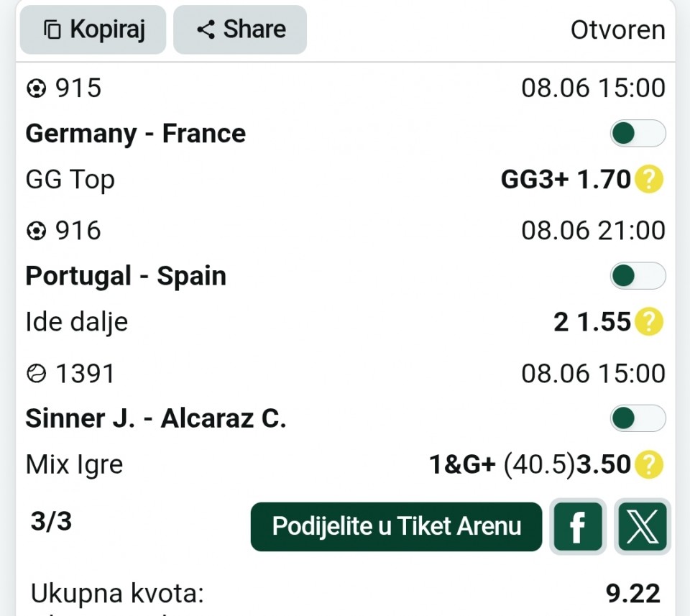
Task: Select the Sinner J. - Alcaraz C. match
Action: pos(156,418)
